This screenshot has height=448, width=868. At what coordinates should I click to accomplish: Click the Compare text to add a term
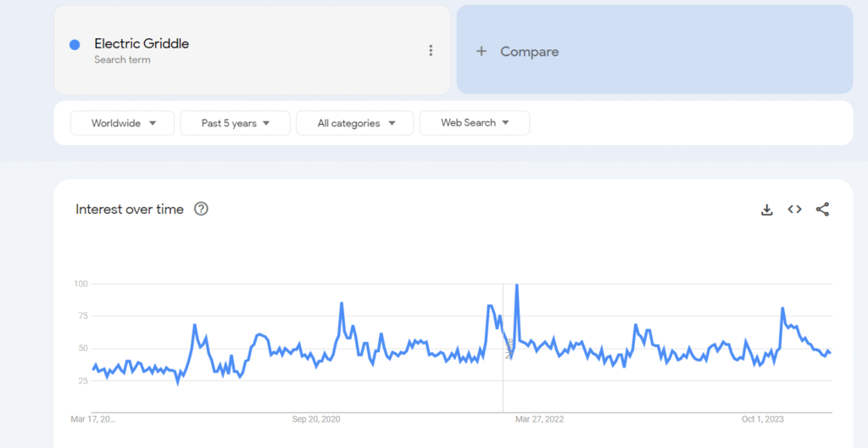[529, 52]
